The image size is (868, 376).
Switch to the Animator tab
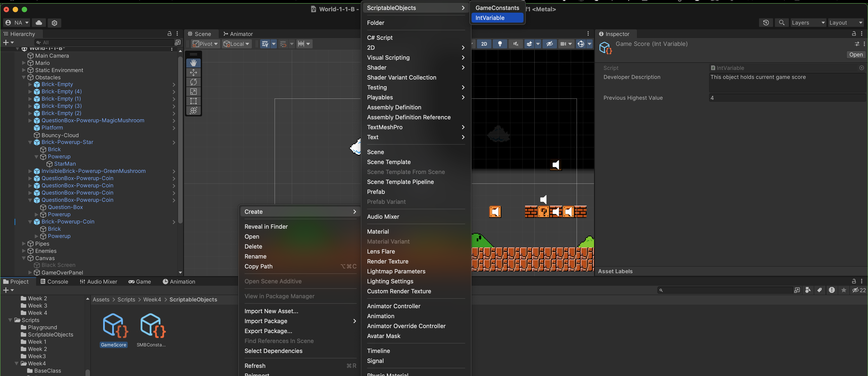tap(238, 34)
